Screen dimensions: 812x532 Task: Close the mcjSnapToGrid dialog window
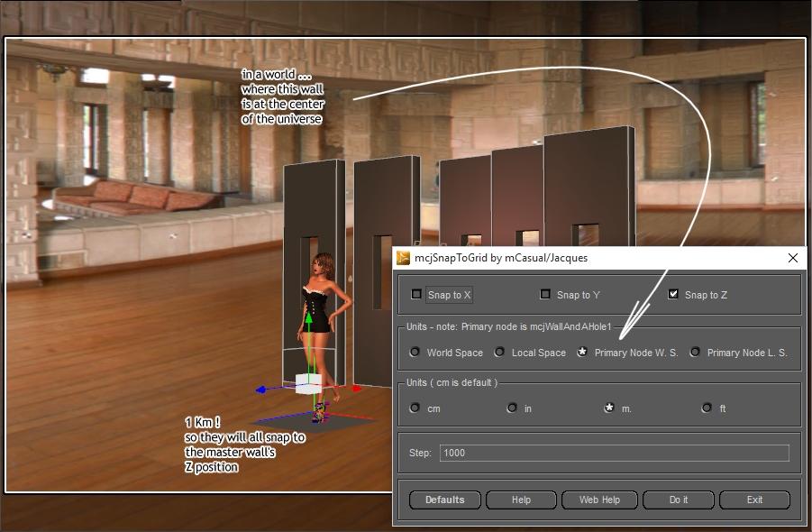coord(792,258)
